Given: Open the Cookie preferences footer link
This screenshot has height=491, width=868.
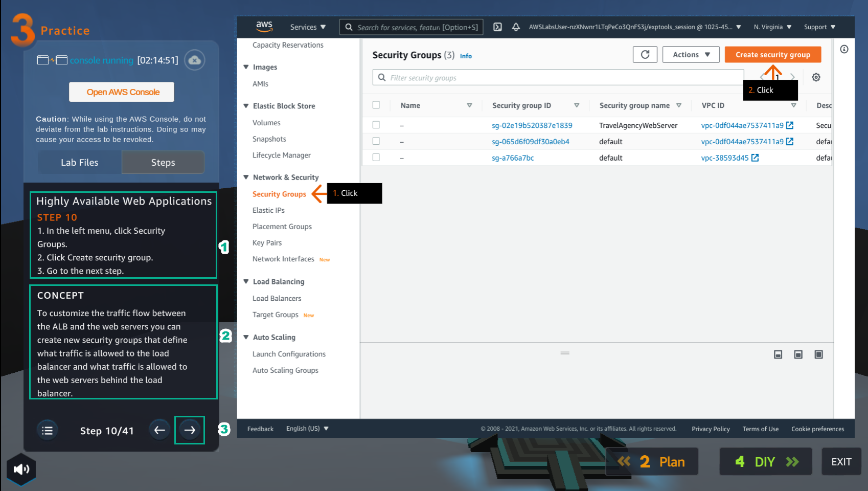Looking at the screenshot, I should pyautogui.click(x=818, y=429).
